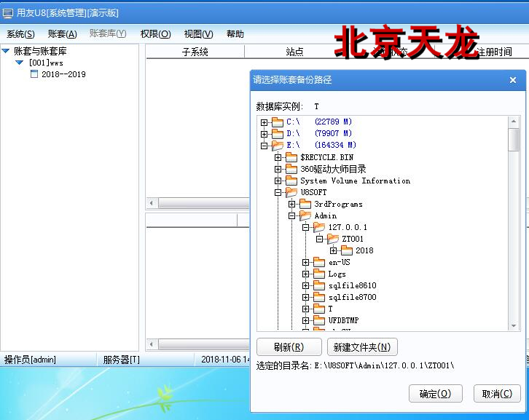Expand the Logs folder node
The width and height of the screenshot is (529, 420).
click(x=305, y=274)
